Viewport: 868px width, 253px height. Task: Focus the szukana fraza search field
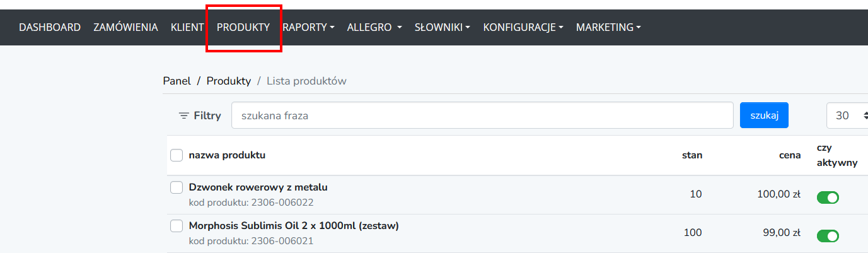[482, 115]
